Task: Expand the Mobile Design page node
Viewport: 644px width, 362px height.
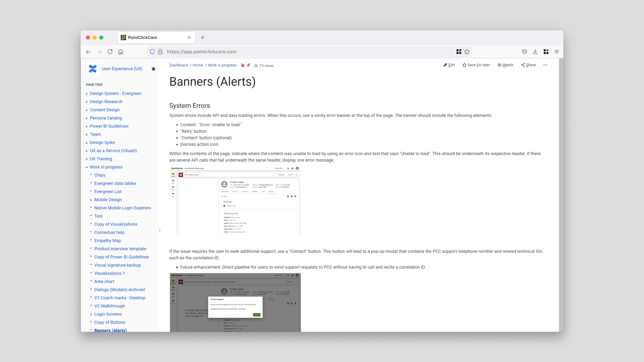Action: 91,200
